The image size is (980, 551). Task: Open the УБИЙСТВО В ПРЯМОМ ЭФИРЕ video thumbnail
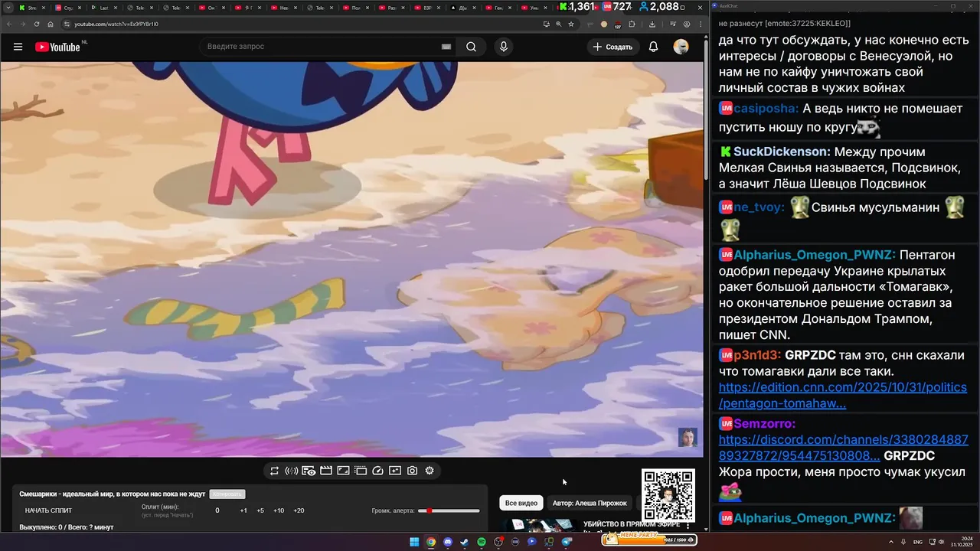tap(538, 526)
